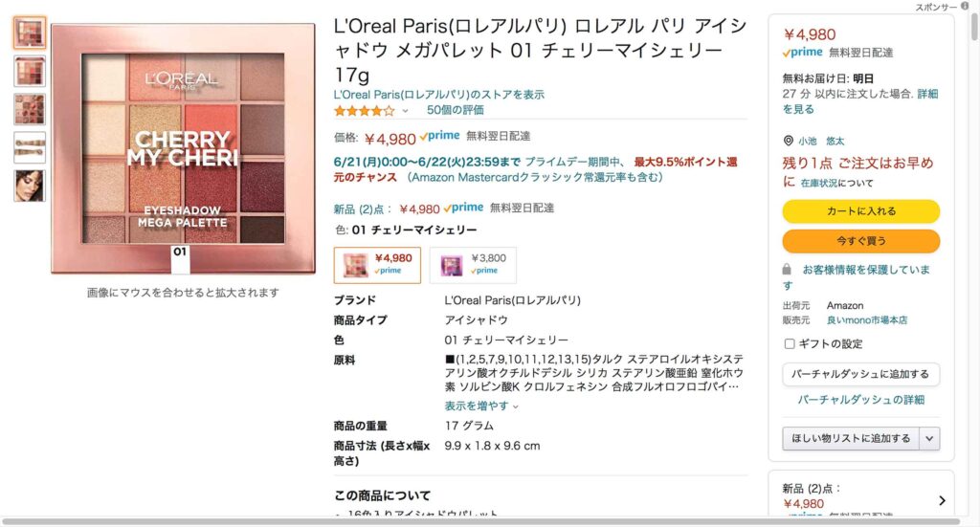Screen dimensions: 980x527
Task: Choose the ¥4,980 cherry palette color option
Action: (377, 265)
